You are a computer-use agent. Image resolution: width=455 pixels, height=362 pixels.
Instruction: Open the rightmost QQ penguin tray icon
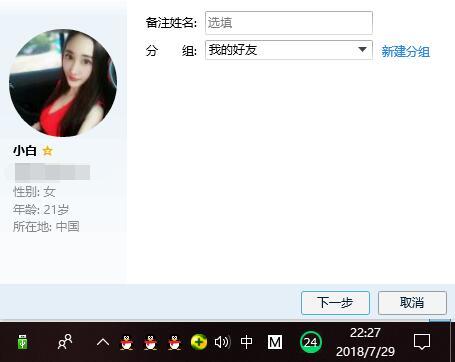click(x=174, y=342)
